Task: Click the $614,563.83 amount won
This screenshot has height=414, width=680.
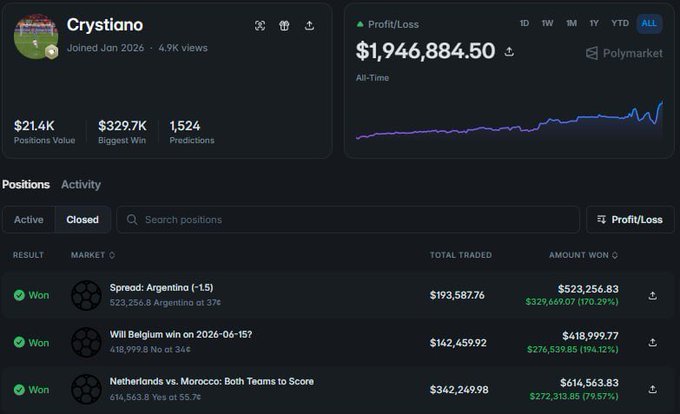Action: point(589,383)
